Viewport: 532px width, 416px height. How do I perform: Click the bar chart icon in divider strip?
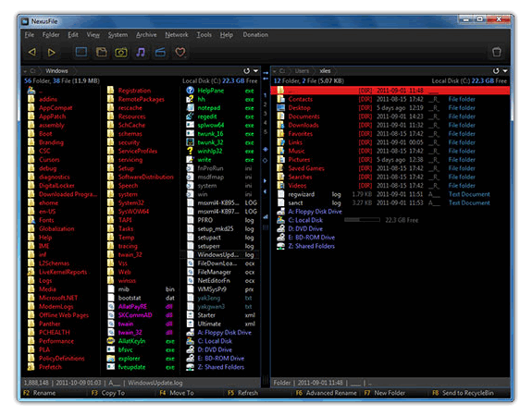pyautogui.click(x=266, y=216)
